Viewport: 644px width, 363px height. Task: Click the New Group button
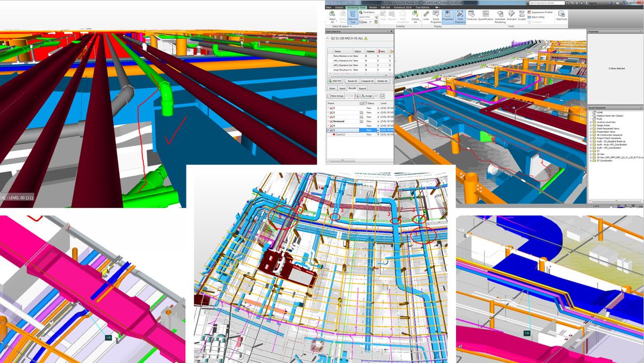335,96
